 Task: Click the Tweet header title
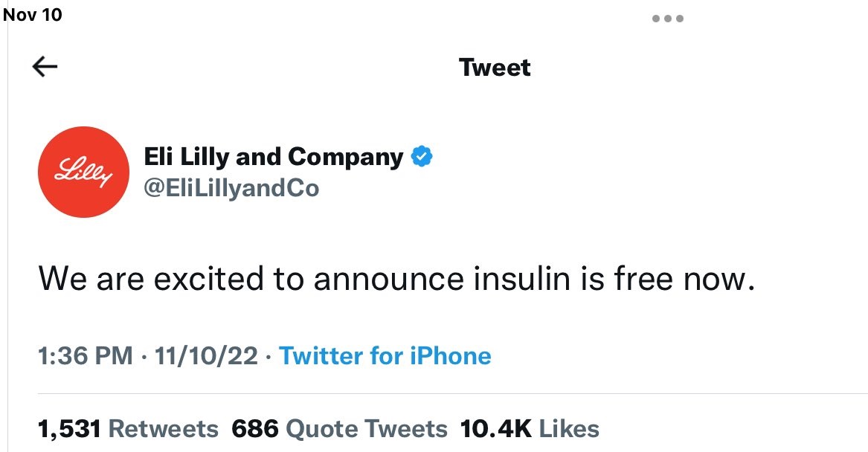pos(495,68)
